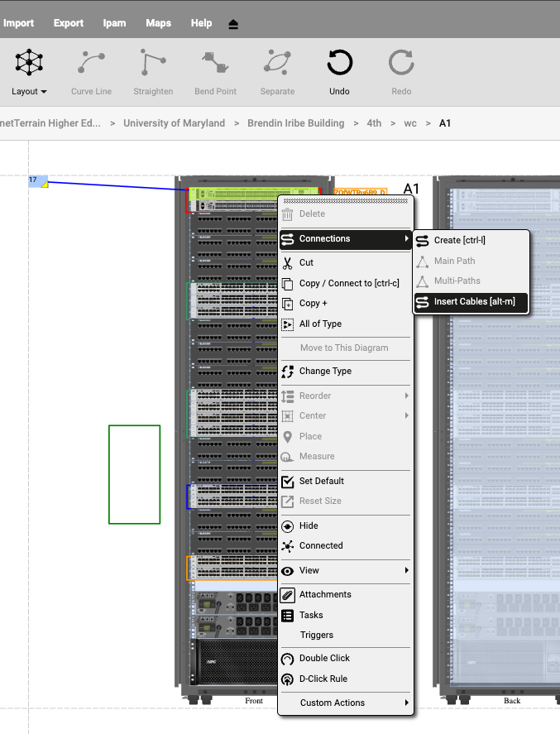Select the Curve Line tool
The width and height of the screenshot is (560, 734).
pos(91,62)
